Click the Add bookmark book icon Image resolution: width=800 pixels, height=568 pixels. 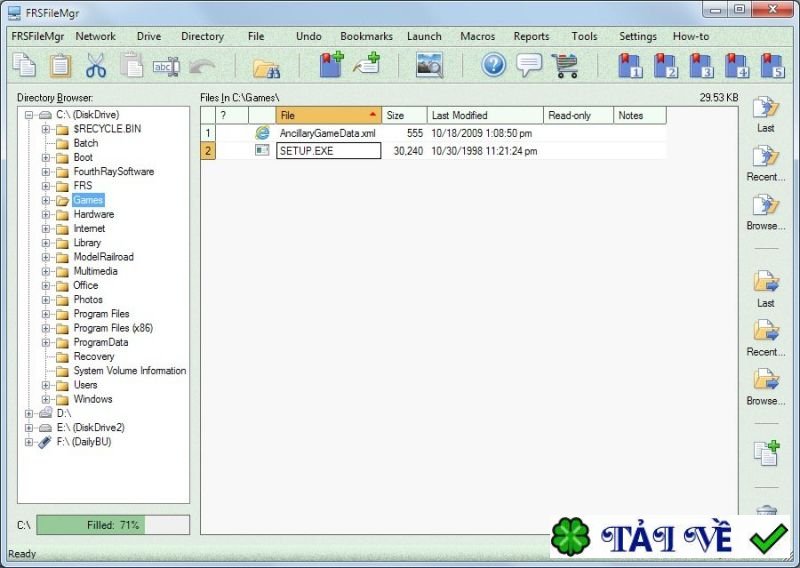[x=331, y=65]
